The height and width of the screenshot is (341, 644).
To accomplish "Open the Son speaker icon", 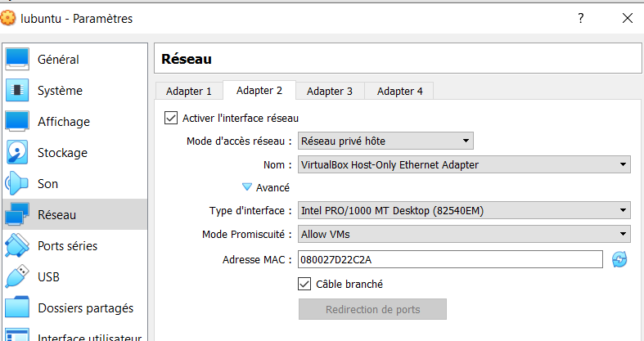I will click(18, 183).
